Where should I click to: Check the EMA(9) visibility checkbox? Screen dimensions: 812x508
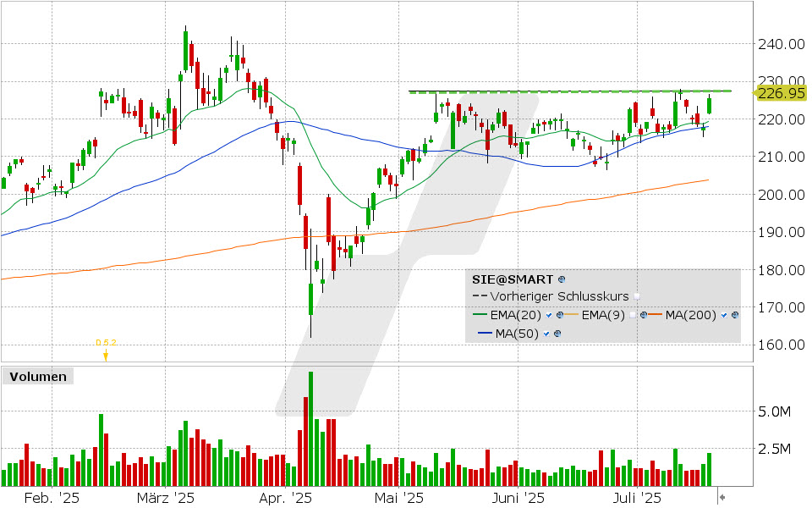click(633, 315)
